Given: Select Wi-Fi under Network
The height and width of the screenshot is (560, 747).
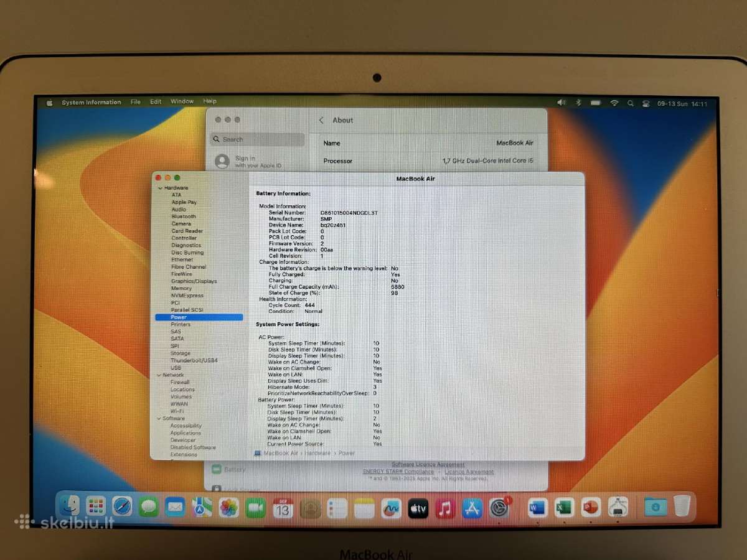Looking at the screenshot, I should click(x=177, y=411).
